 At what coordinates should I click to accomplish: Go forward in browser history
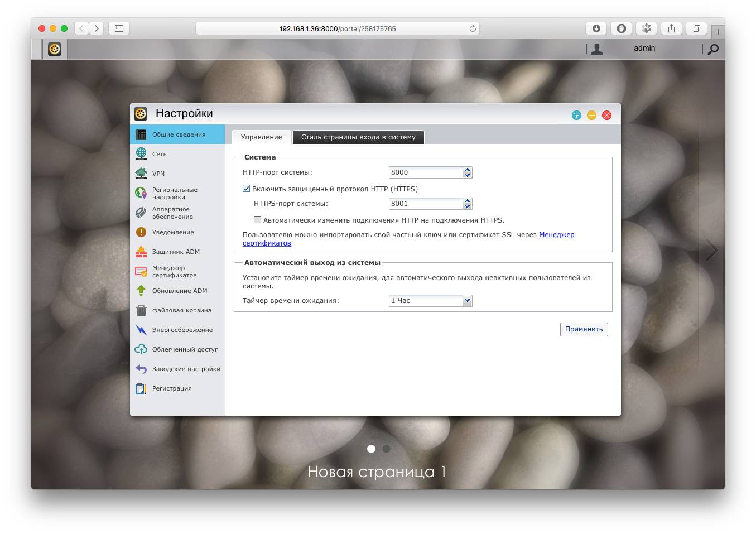tap(97, 28)
